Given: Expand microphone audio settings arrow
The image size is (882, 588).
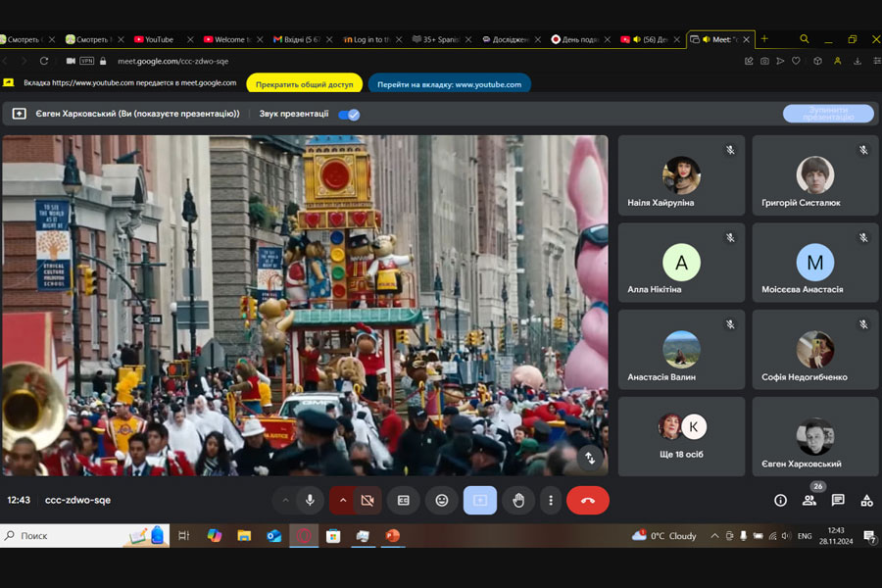Looking at the screenshot, I should coord(286,500).
